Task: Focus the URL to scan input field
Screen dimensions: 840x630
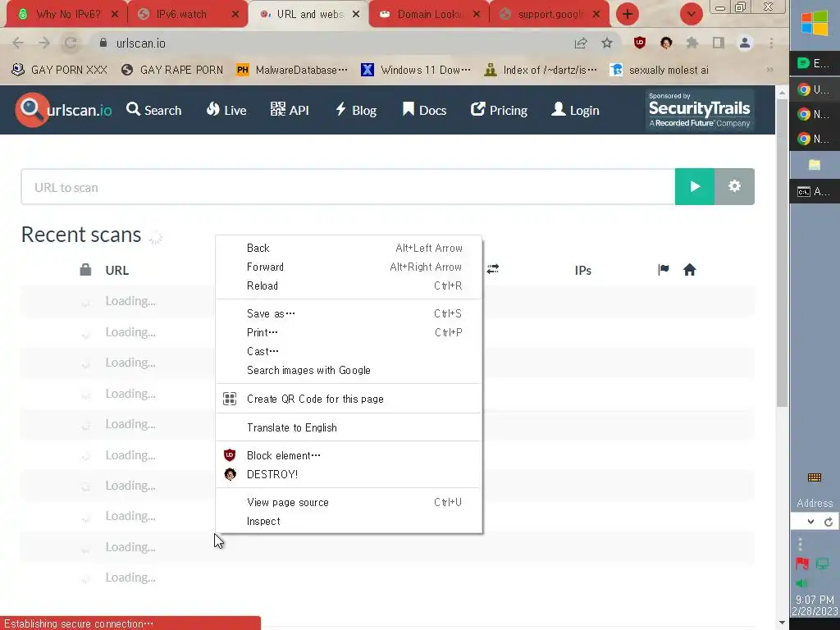Action: click(348, 187)
